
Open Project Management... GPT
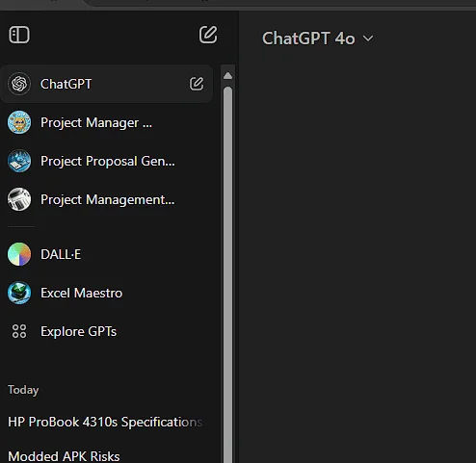[x=107, y=199]
